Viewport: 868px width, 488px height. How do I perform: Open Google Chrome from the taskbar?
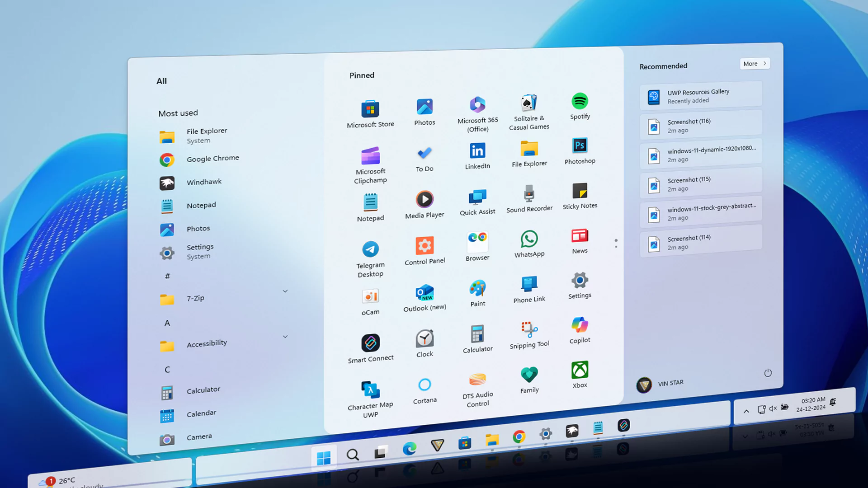[519, 437]
